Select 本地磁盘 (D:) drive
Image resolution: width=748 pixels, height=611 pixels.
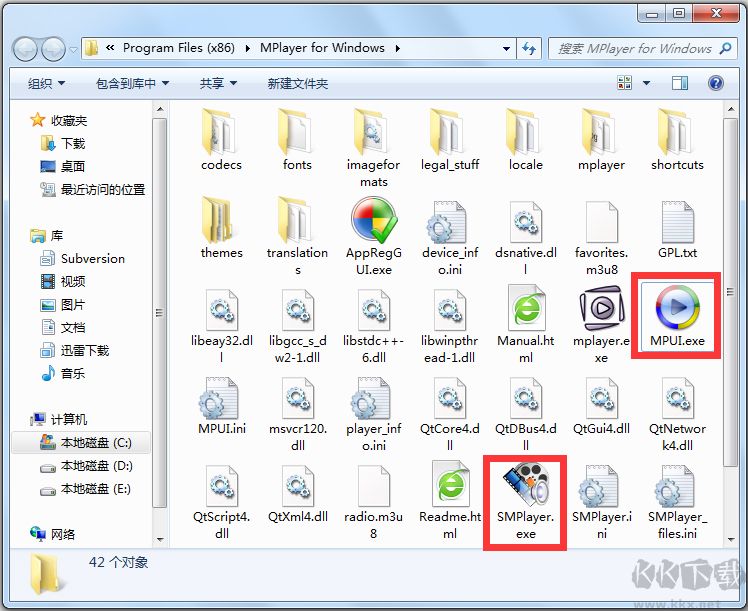click(86, 466)
